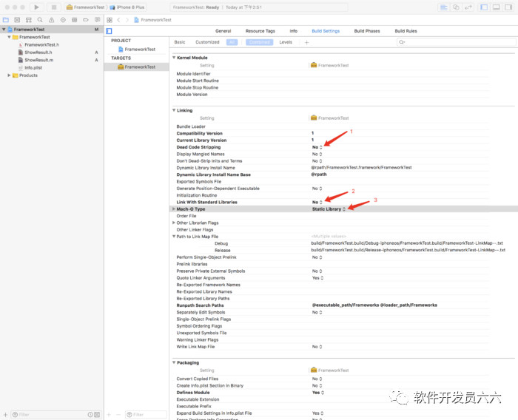Click the build settings search field

(456, 42)
